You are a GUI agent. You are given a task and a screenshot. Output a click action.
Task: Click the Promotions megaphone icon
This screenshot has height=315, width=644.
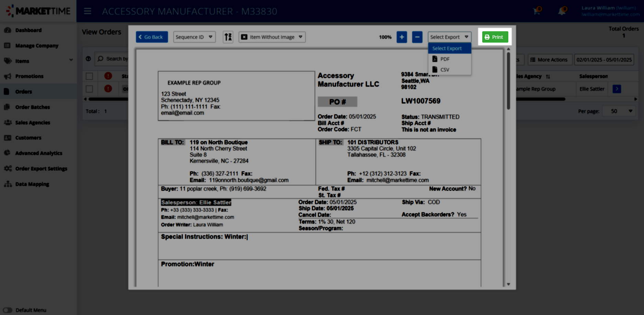[x=8, y=76]
